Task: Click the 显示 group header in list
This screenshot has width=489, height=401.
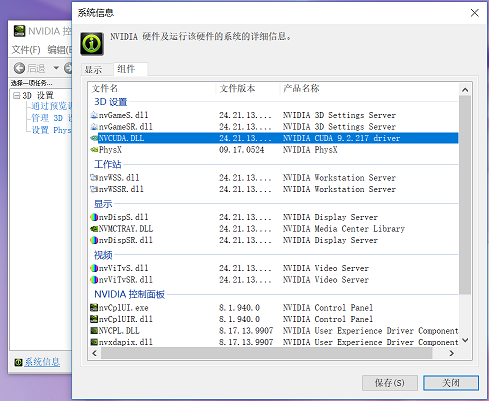Action: pos(103,204)
